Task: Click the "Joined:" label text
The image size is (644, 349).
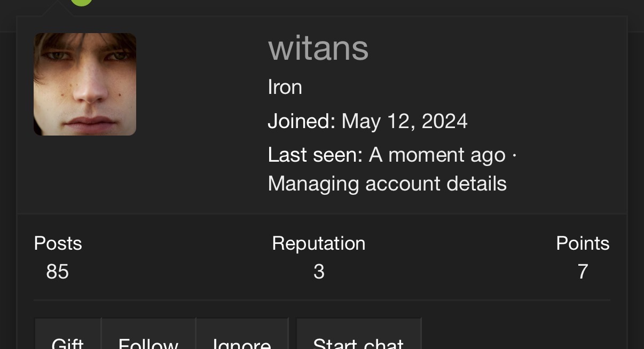Action: 302,121
